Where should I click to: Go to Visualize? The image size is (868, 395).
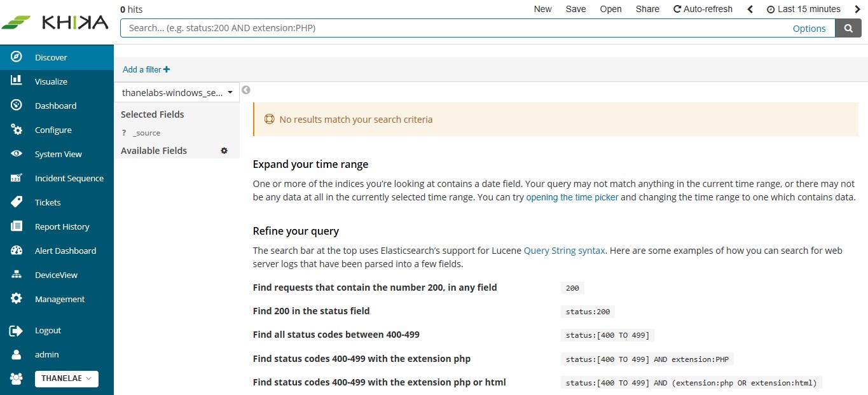pos(57,81)
